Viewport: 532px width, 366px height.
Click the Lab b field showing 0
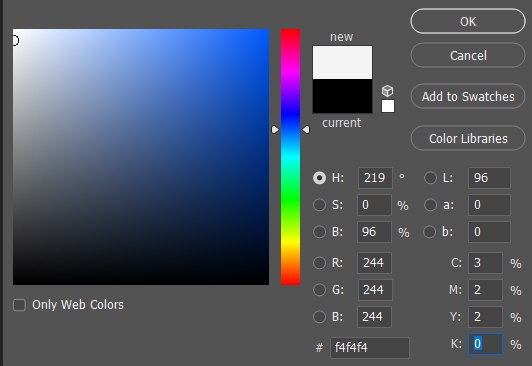tap(489, 232)
